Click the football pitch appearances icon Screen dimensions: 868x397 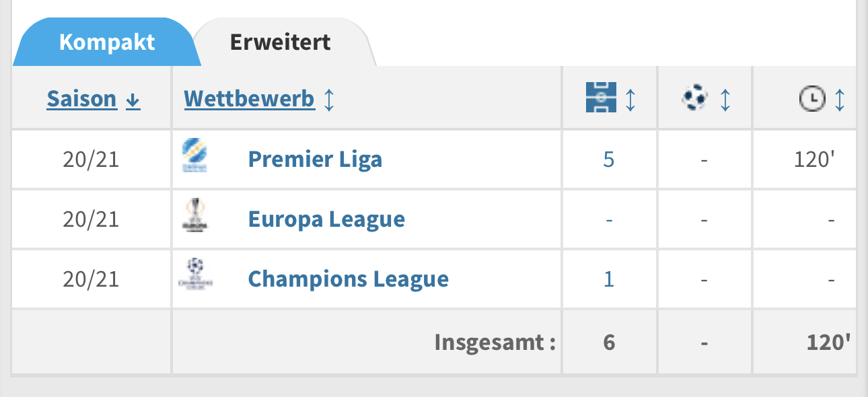coord(600,98)
